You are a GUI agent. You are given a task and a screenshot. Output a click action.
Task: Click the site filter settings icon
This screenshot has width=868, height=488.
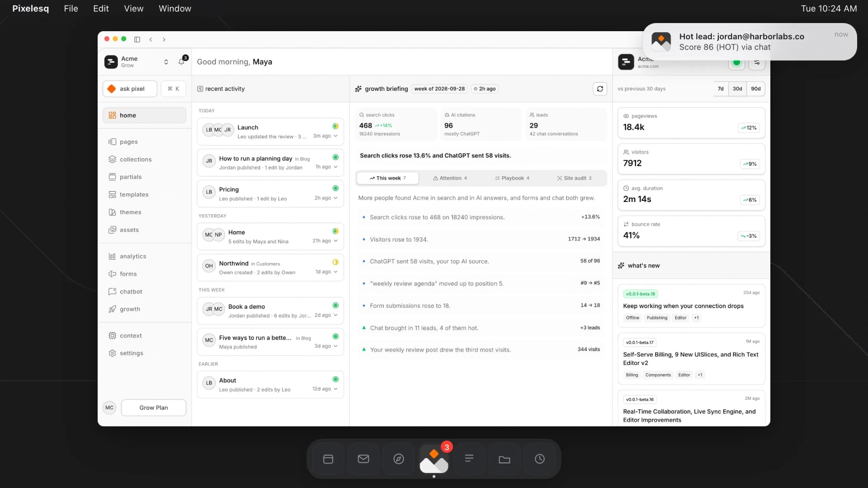pos(757,62)
